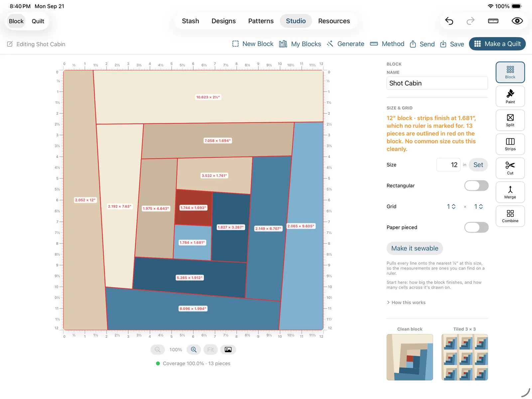Image resolution: width=532 pixels, height=399 pixels.
Task: Select the Strips tool
Action: tap(510, 144)
